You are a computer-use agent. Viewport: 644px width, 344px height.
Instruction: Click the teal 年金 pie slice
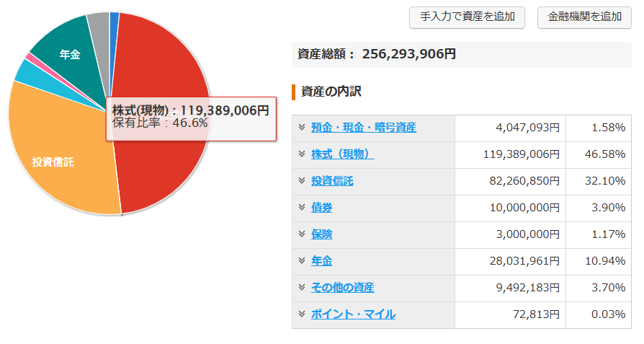tap(65, 50)
